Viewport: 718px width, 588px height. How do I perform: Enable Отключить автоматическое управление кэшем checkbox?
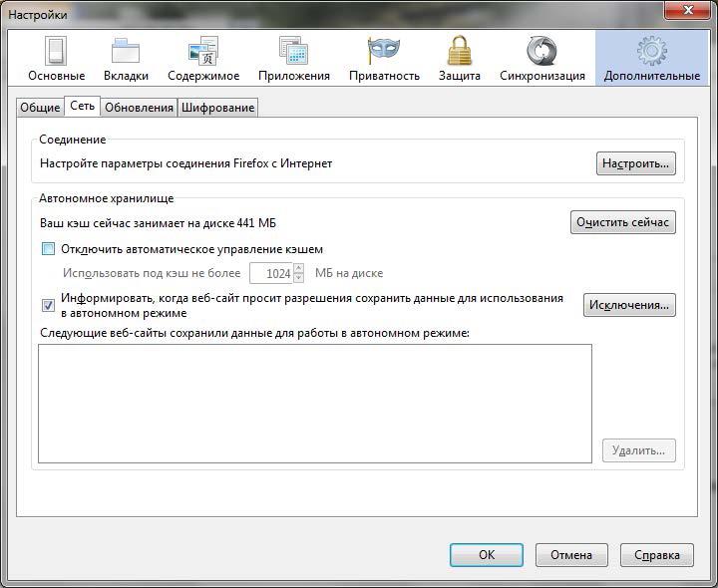(x=49, y=249)
